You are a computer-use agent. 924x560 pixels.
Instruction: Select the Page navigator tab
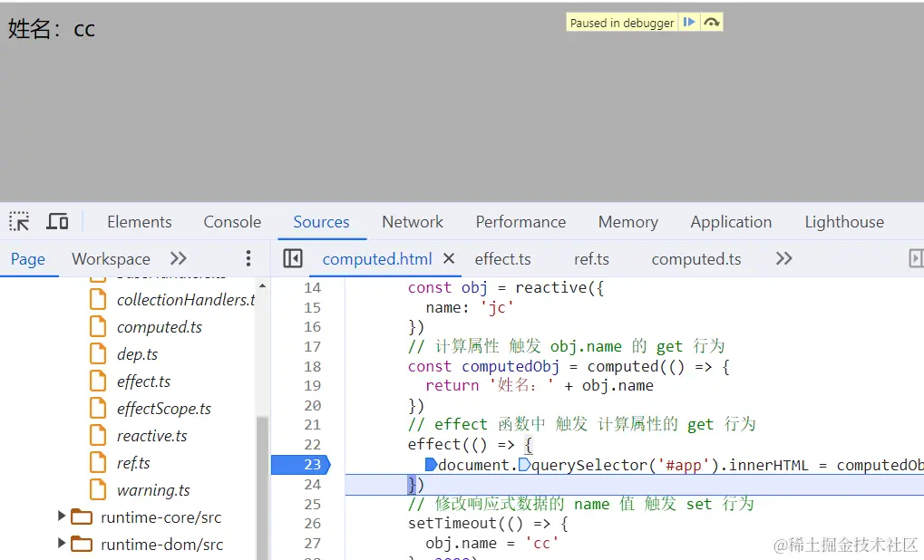pyautogui.click(x=28, y=259)
